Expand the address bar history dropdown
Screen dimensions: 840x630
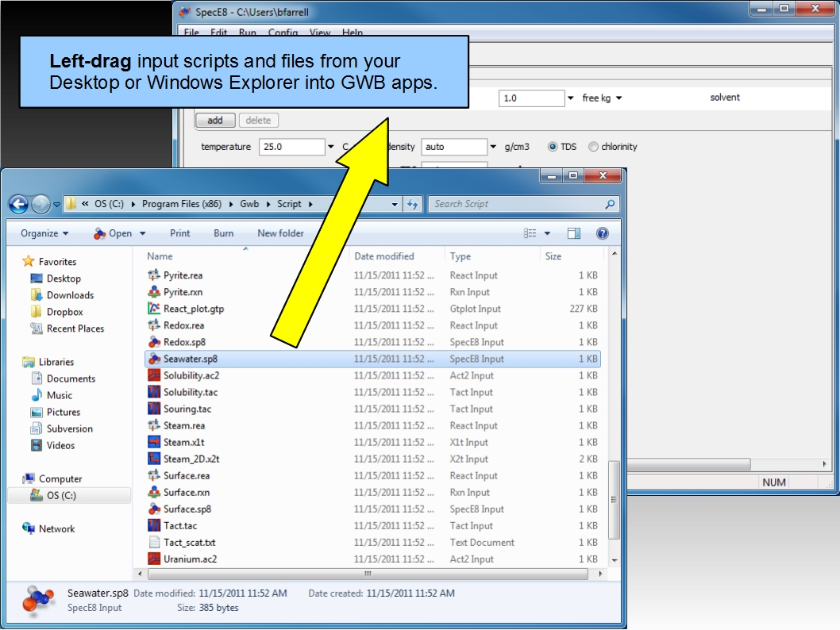(395, 204)
